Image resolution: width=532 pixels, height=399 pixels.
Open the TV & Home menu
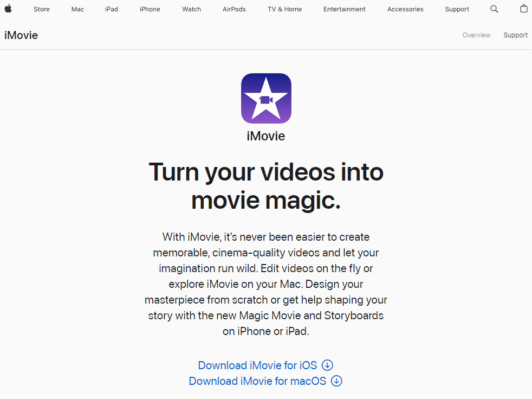click(x=284, y=9)
